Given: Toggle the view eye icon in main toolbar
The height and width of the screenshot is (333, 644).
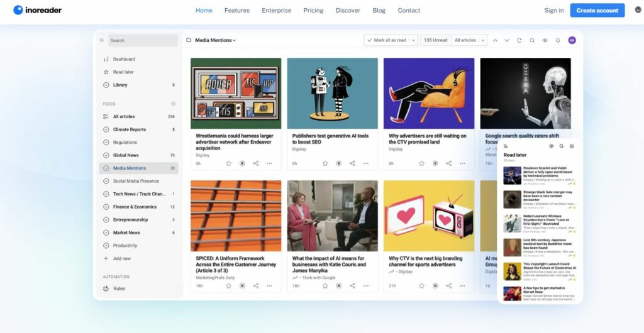Looking at the screenshot, I should 545,40.
